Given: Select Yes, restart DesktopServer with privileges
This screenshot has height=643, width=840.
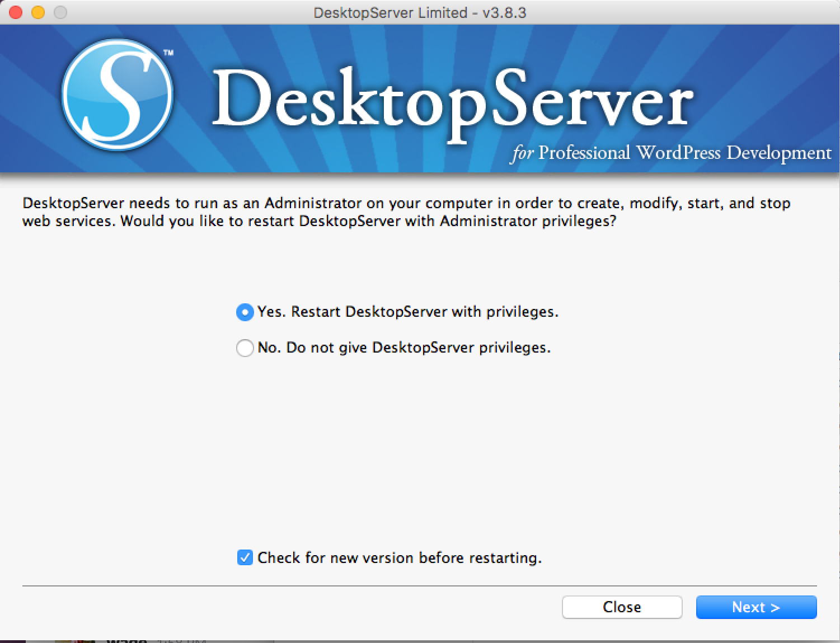Looking at the screenshot, I should [x=245, y=312].
